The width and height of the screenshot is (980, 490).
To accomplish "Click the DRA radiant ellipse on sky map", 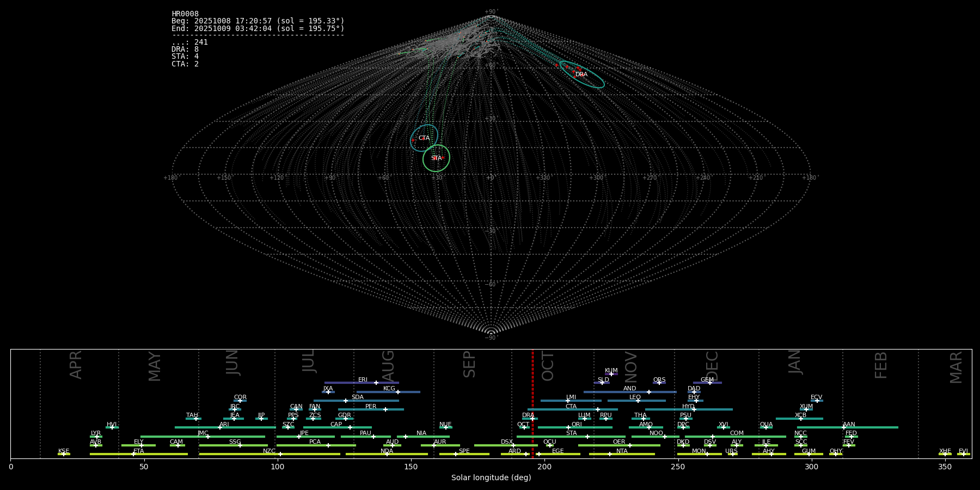I will coord(582,75).
